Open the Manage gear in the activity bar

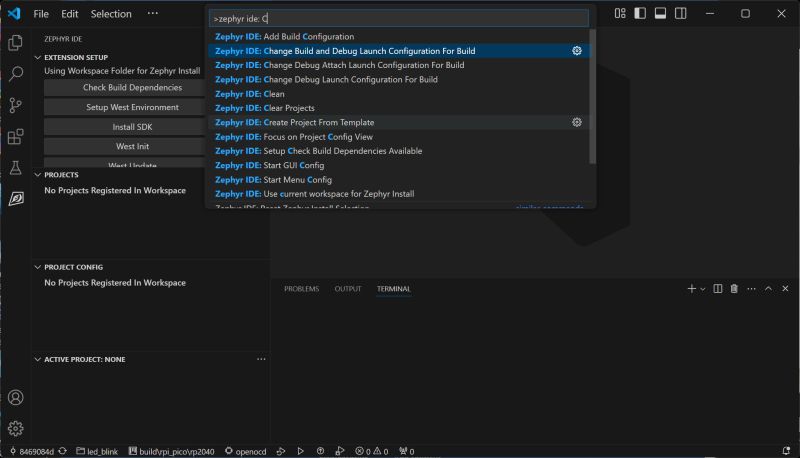pyautogui.click(x=15, y=428)
